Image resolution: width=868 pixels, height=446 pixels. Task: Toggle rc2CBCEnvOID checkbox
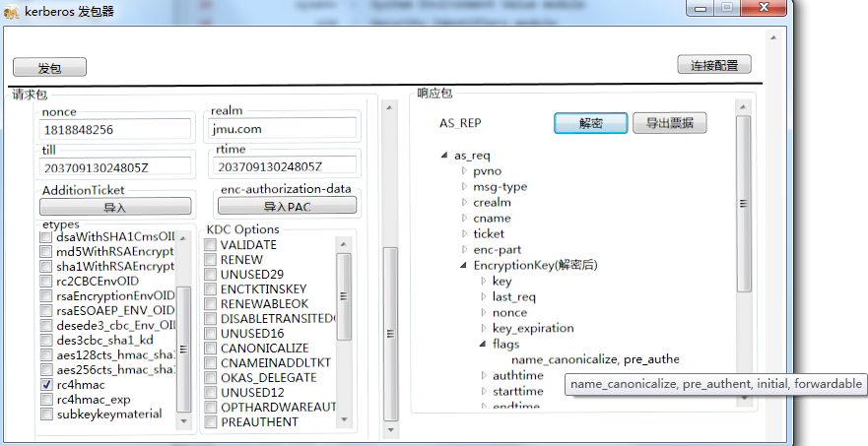pos(46,282)
